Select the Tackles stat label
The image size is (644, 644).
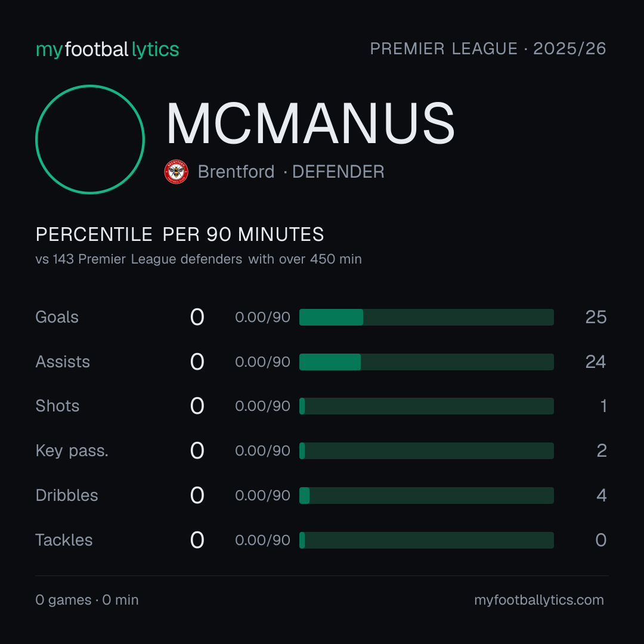[64, 540]
